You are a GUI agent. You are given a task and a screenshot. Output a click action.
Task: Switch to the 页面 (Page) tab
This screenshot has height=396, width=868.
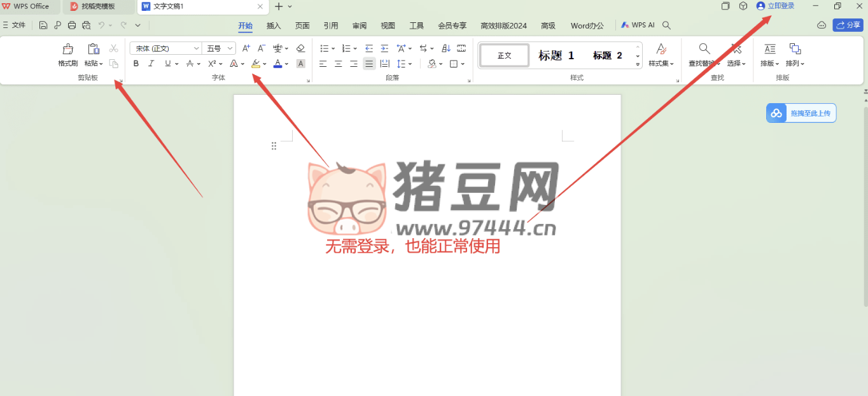302,25
